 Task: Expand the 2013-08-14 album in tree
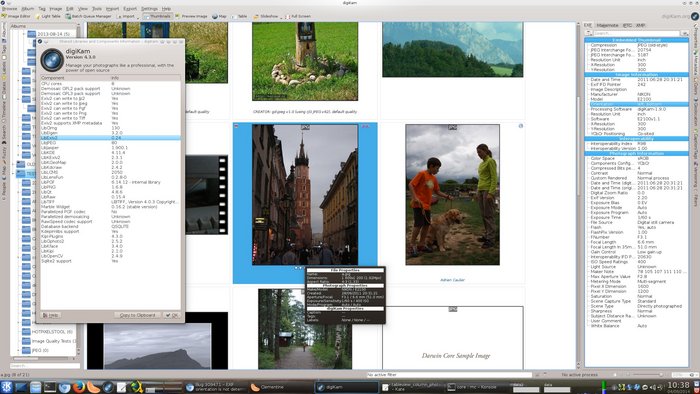pos(23,34)
